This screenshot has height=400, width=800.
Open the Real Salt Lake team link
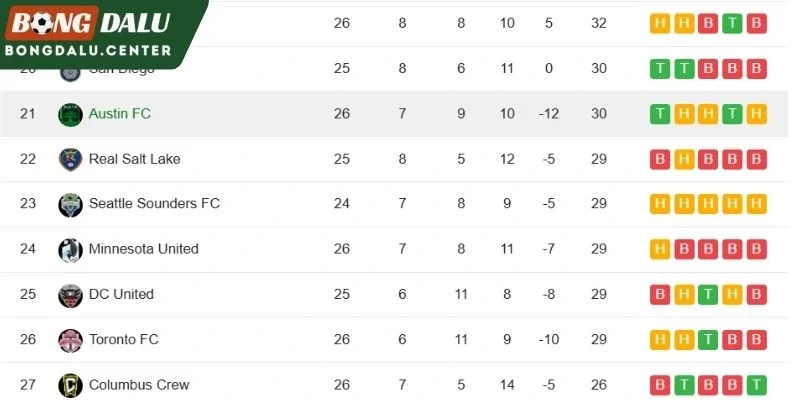[x=135, y=159]
